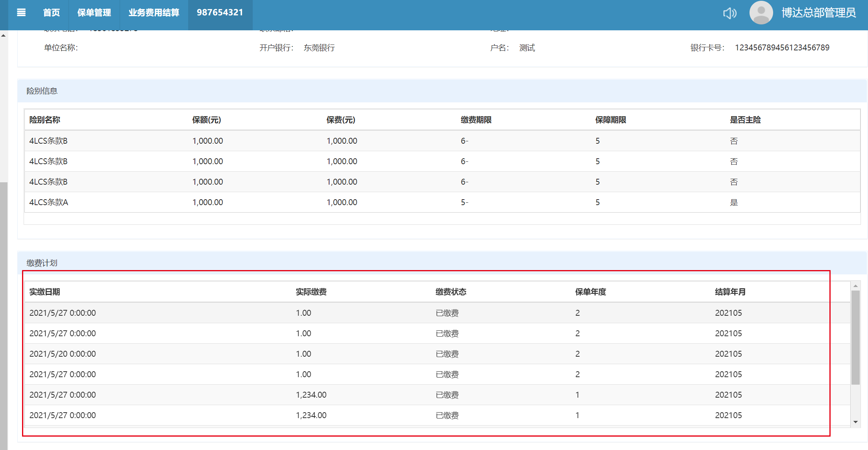Click the speaker notification icon

(x=729, y=13)
